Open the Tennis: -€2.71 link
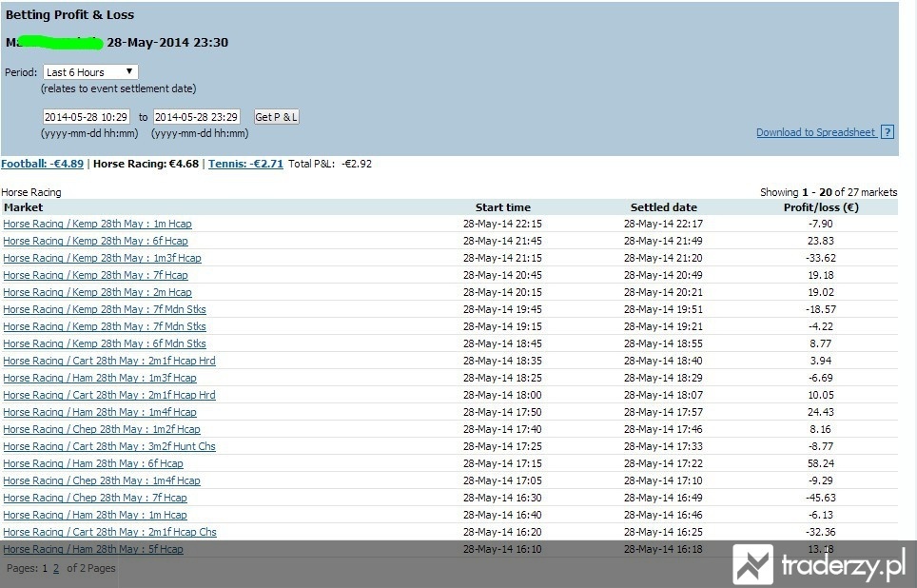The height and width of the screenshot is (588, 917). (245, 164)
